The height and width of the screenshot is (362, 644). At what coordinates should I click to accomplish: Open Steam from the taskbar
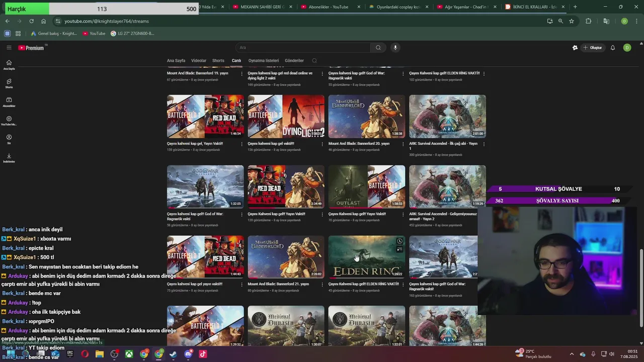click(173, 354)
